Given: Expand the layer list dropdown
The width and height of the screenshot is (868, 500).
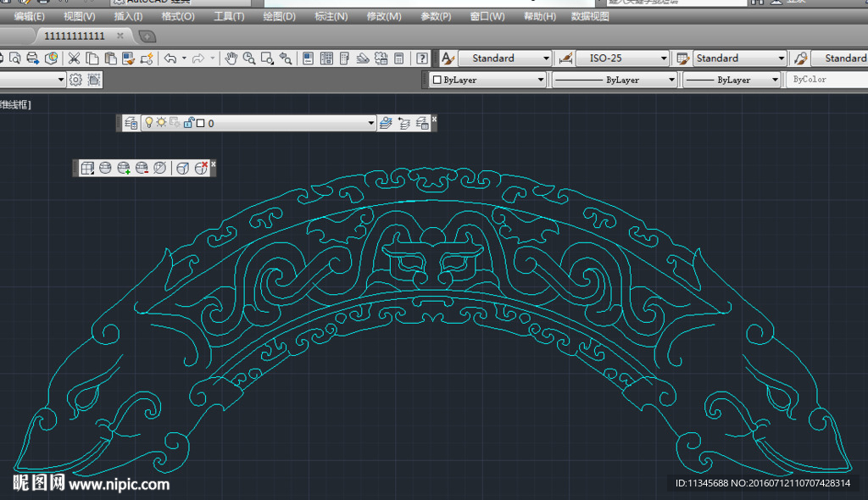Looking at the screenshot, I should [371, 123].
